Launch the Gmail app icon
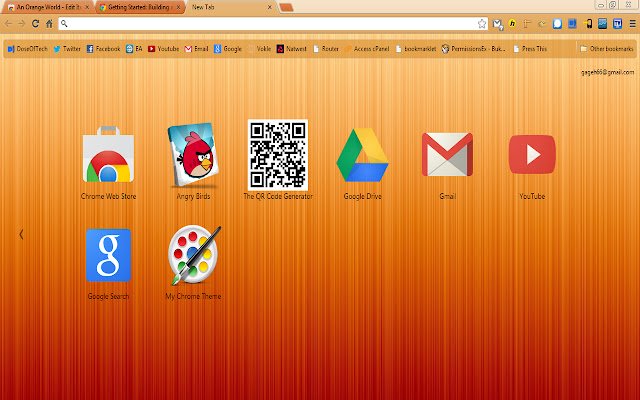 (x=447, y=154)
